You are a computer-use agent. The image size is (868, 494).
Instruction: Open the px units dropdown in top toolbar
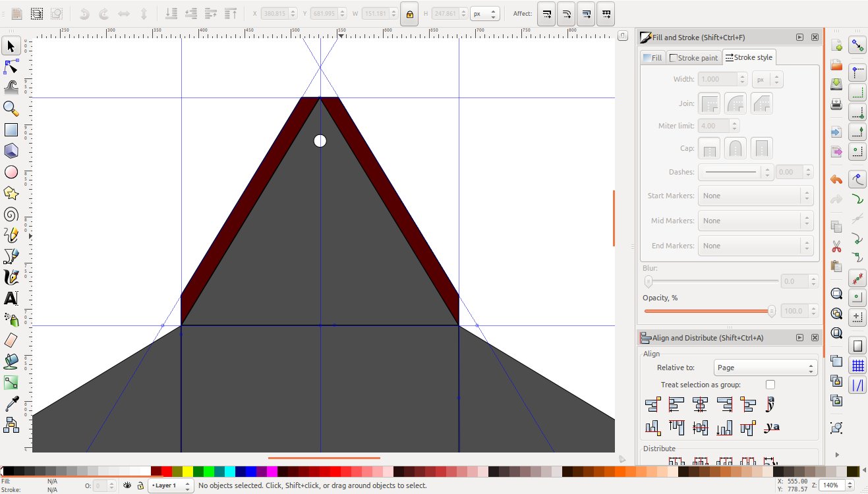click(485, 14)
